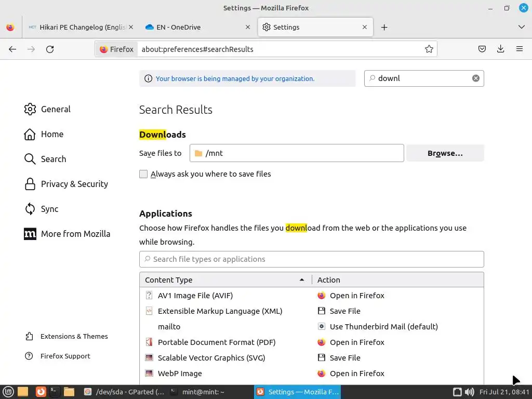The image size is (532, 399).
Task: Bookmark this page with the star
Action: [429, 49]
